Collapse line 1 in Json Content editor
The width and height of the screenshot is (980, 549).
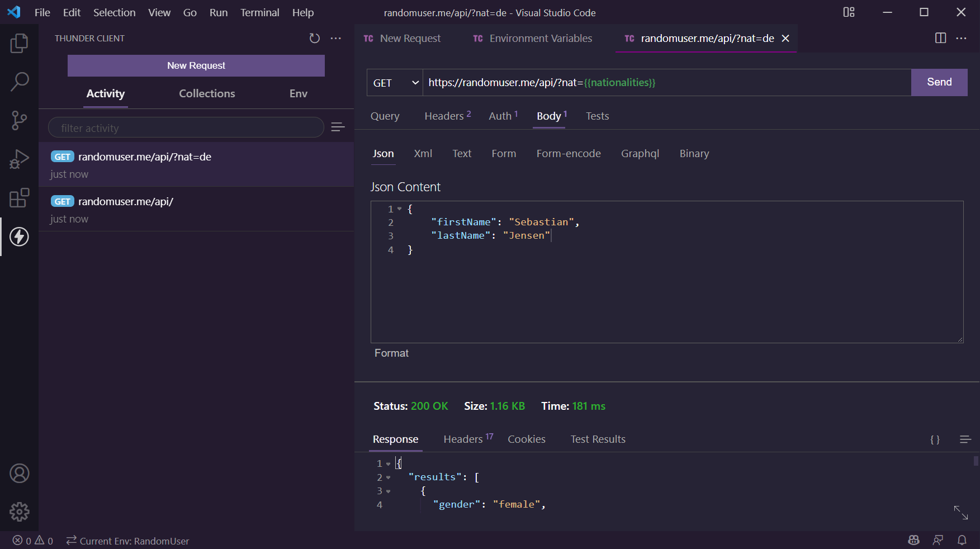pyautogui.click(x=400, y=209)
